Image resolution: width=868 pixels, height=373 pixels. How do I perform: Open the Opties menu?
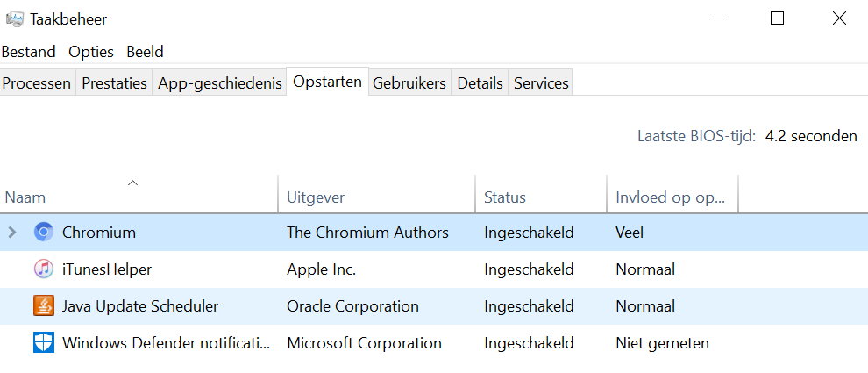pyautogui.click(x=91, y=52)
